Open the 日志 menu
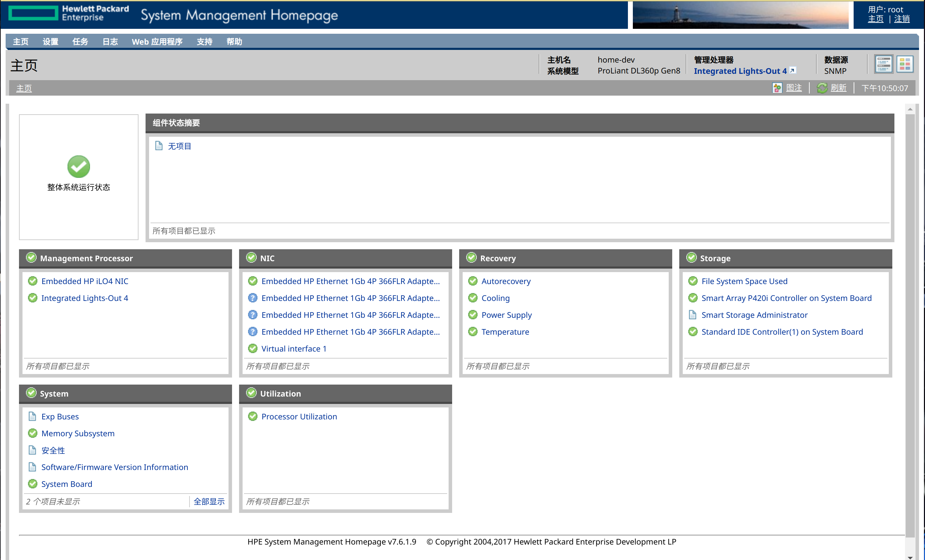This screenshot has width=925, height=560. coord(110,42)
